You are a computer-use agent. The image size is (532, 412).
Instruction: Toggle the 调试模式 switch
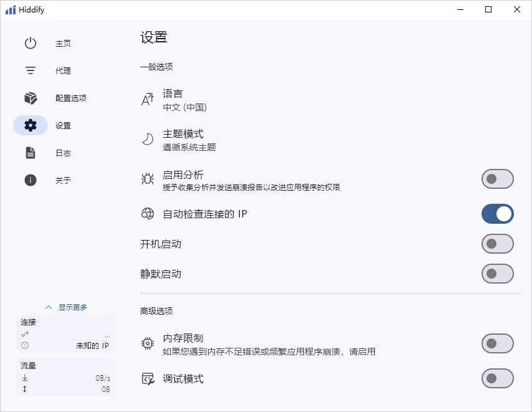click(x=498, y=378)
